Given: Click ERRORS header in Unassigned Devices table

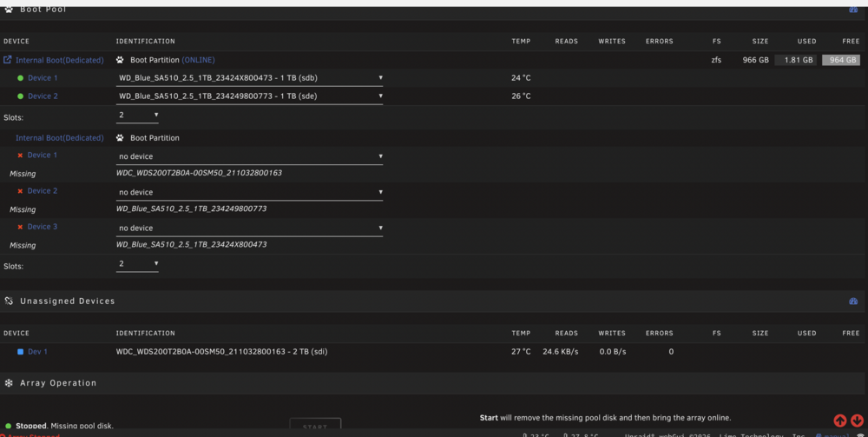Looking at the screenshot, I should [660, 334].
